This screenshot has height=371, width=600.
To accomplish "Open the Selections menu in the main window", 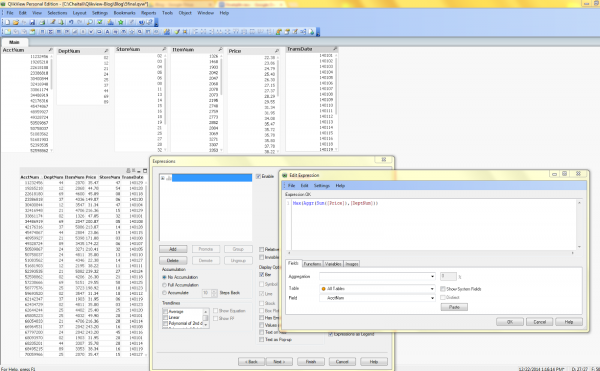I will (57, 13).
